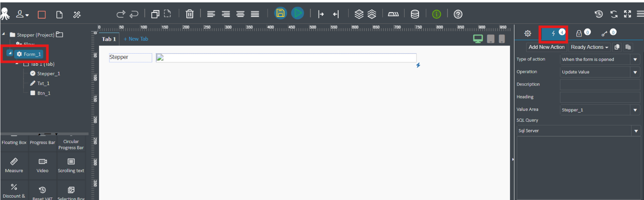644x200 pixels.
Task: Click the indent left arrow icon
Action: click(x=336, y=15)
